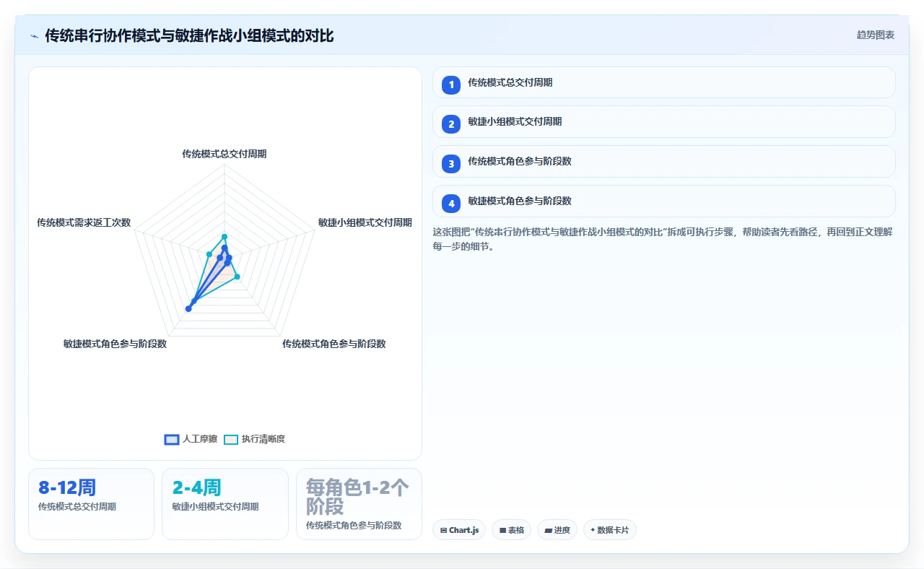This screenshot has height=569, width=924.
Task: Click the 8-12周 value in the data card
Action: pyautogui.click(x=67, y=487)
